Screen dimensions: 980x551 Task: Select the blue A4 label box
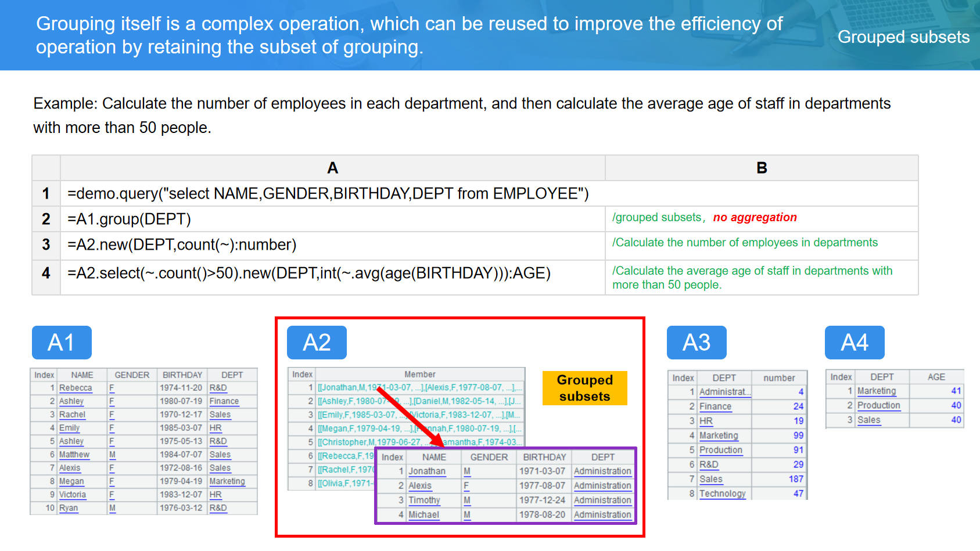[x=855, y=343]
